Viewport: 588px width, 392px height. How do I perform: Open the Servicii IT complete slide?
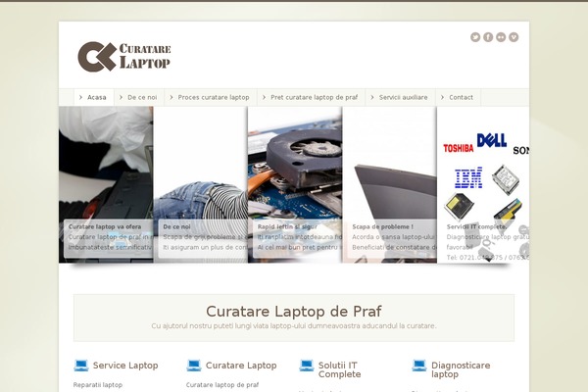pos(483,184)
